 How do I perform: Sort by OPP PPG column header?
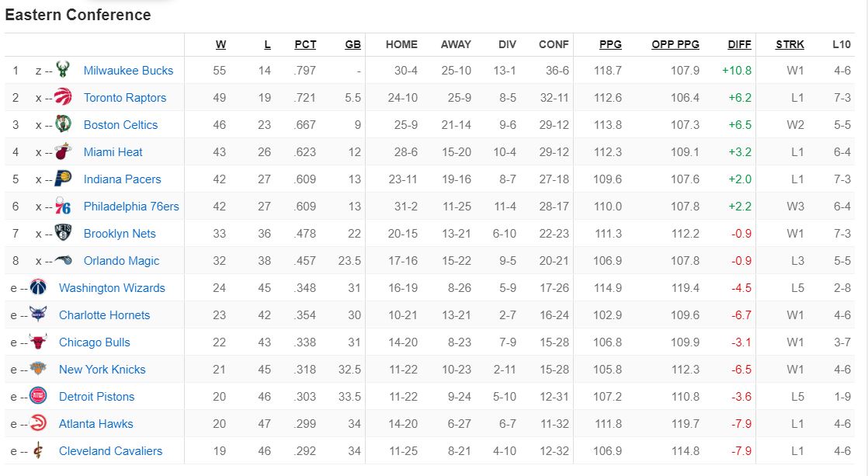tap(675, 44)
